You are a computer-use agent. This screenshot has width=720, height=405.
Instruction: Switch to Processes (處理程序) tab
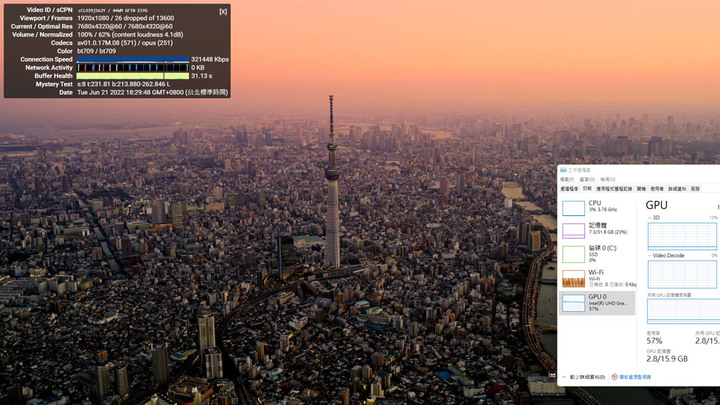click(569, 189)
